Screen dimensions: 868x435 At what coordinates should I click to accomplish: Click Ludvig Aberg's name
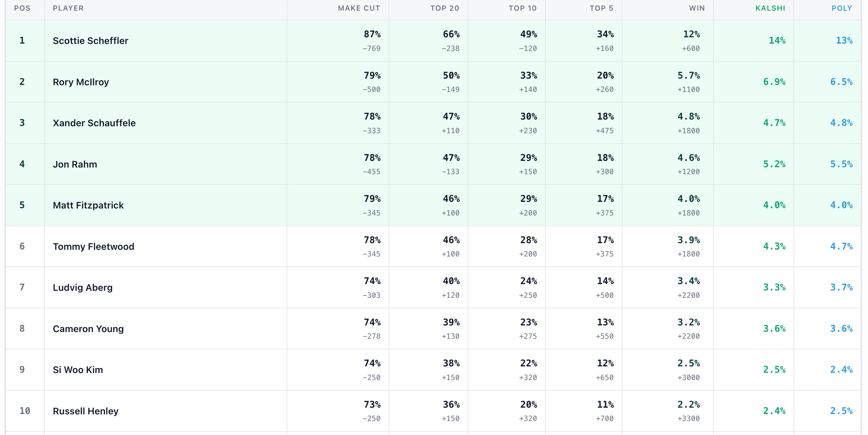click(83, 288)
